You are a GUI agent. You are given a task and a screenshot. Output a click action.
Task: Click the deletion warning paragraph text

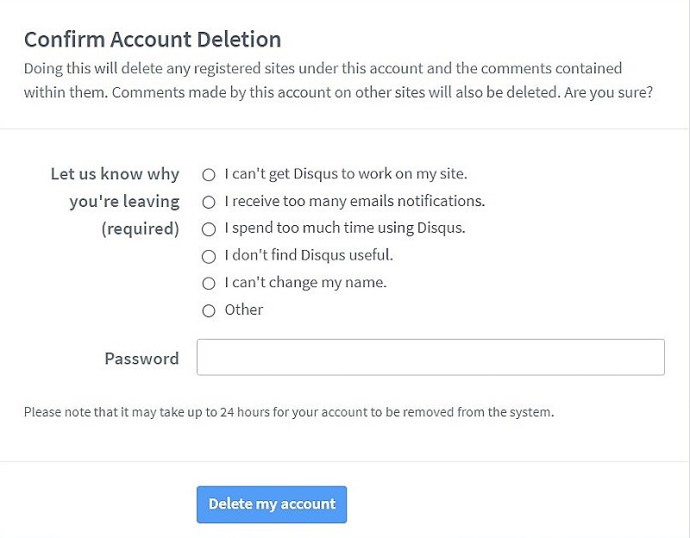click(x=338, y=81)
